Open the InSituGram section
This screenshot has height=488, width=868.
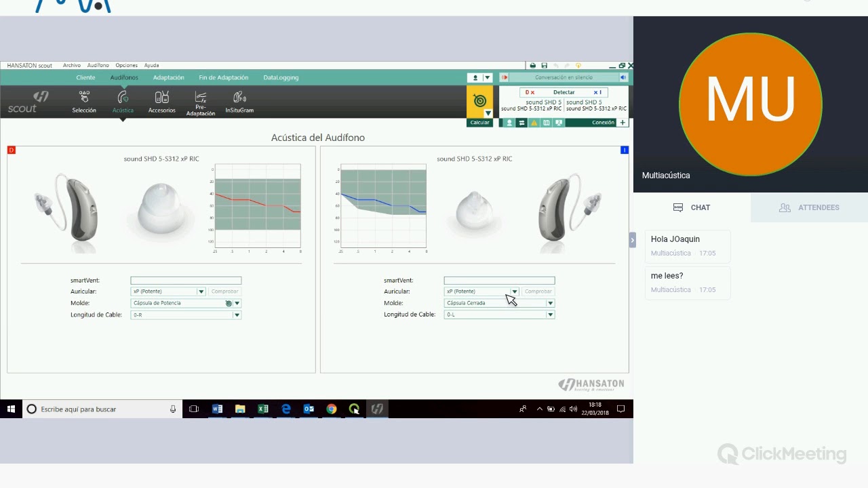239,102
